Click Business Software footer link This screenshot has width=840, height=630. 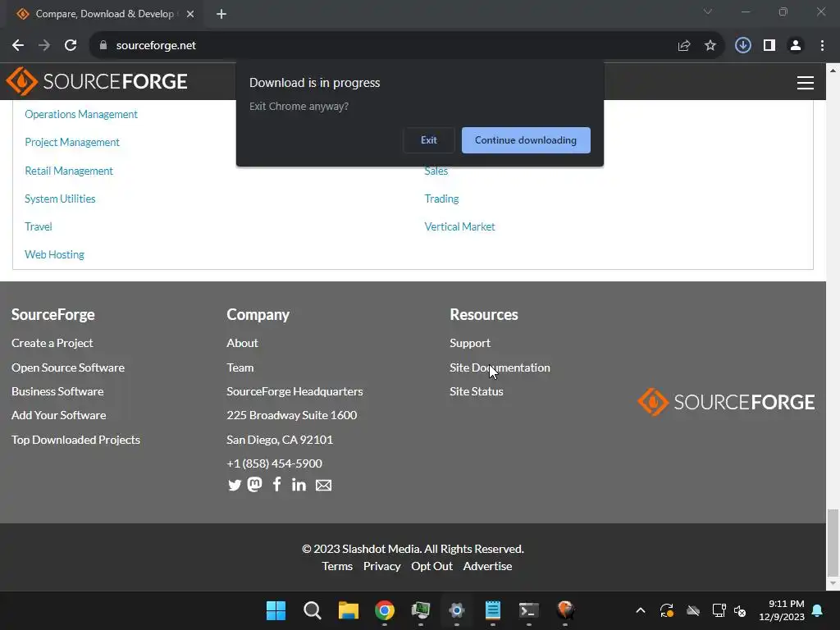pos(57,391)
